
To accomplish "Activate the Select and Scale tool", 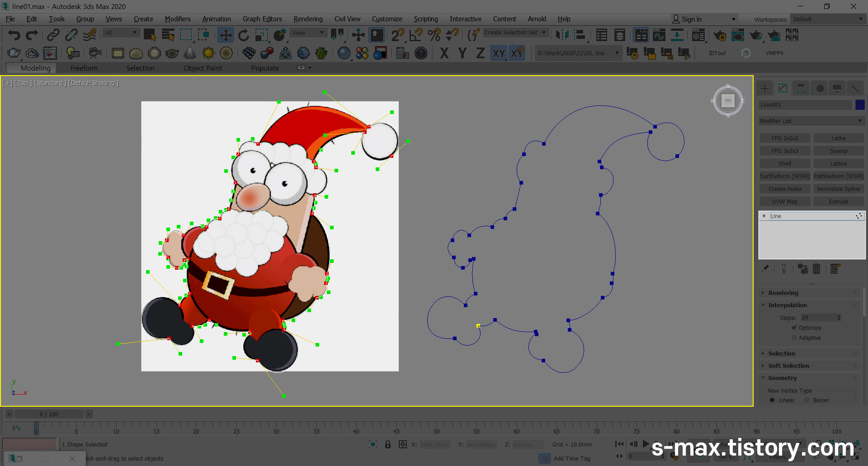I will click(x=262, y=35).
